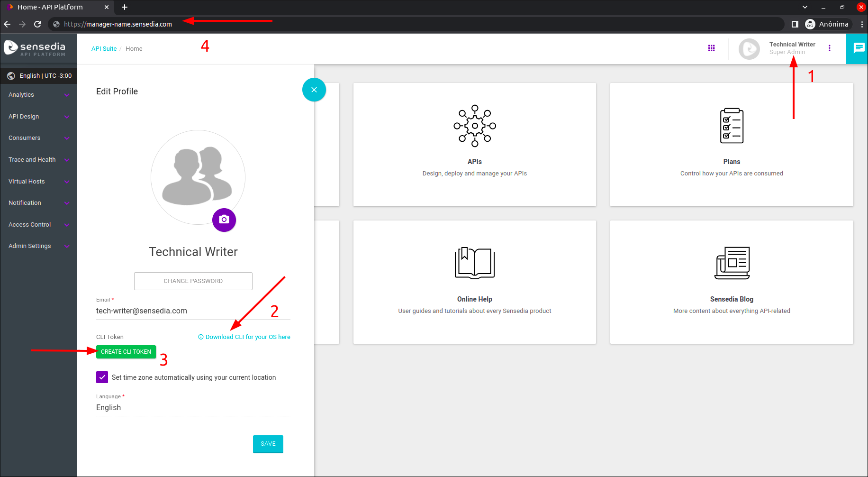Open the Online Help book icon

(474, 263)
